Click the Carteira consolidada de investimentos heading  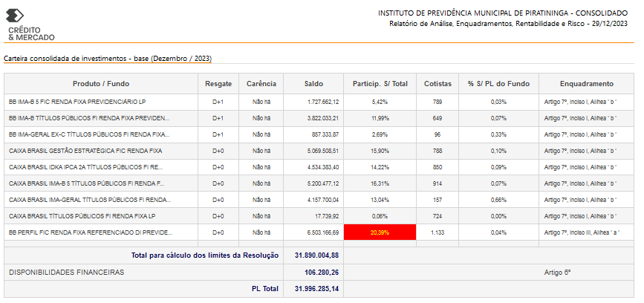[x=108, y=59]
